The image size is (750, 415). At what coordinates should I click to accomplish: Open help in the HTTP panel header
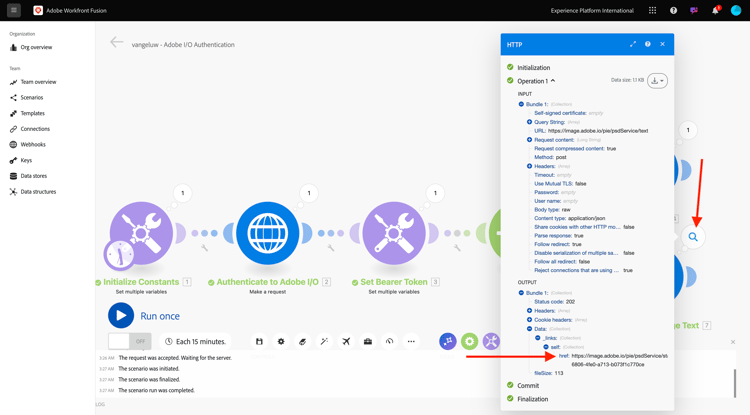coord(648,44)
